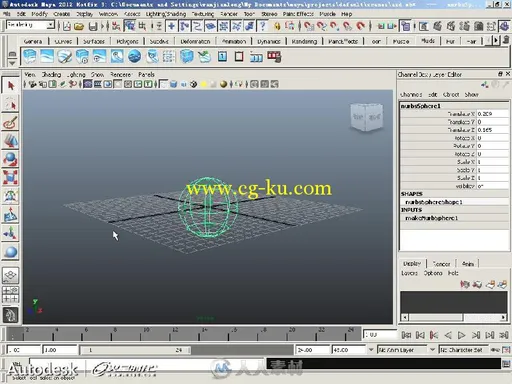Image resolution: width=512 pixels, height=384 pixels.
Task: Click the play backwards button
Action: [448, 335]
